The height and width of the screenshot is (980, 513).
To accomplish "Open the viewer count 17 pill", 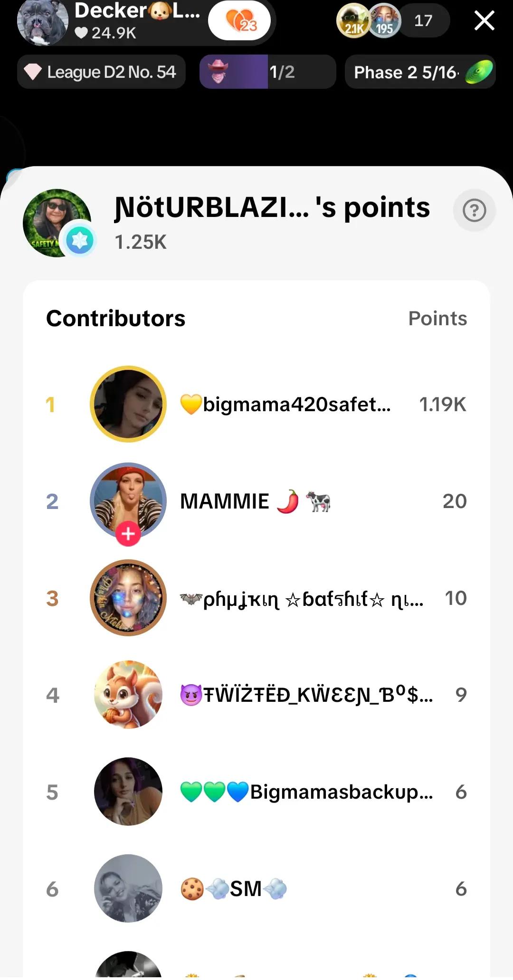I will point(423,20).
